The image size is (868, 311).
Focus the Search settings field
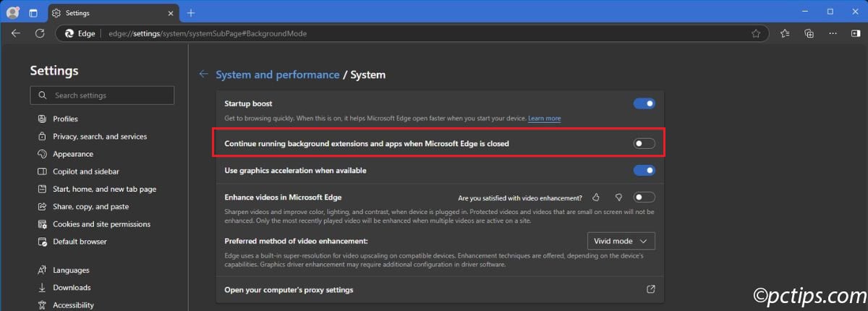click(102, 95)
